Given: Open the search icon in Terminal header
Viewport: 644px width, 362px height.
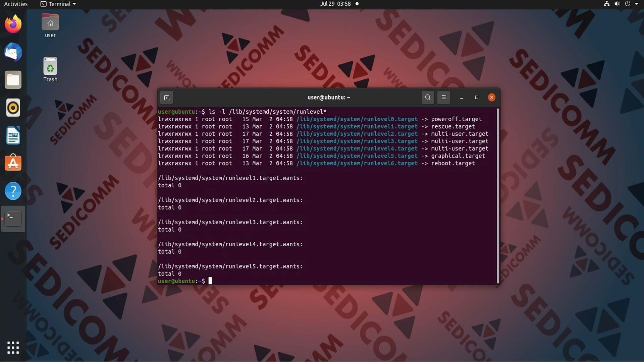Looking at the screenshot, I should point(428,97).
